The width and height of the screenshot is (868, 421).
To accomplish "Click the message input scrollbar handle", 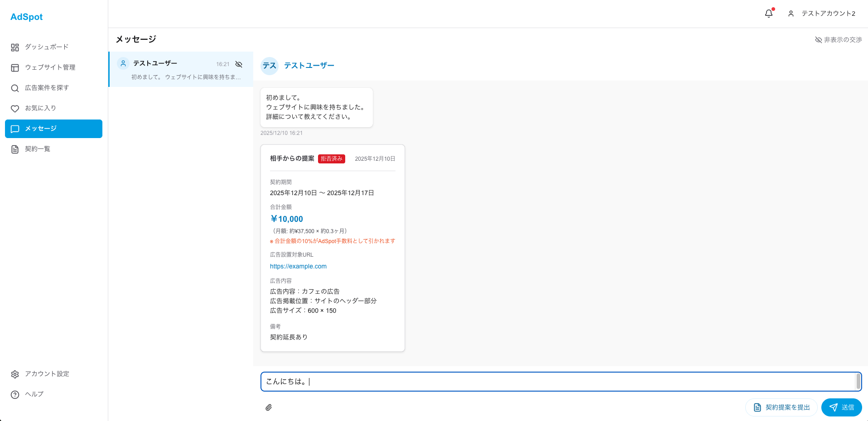I will (858, 381).
